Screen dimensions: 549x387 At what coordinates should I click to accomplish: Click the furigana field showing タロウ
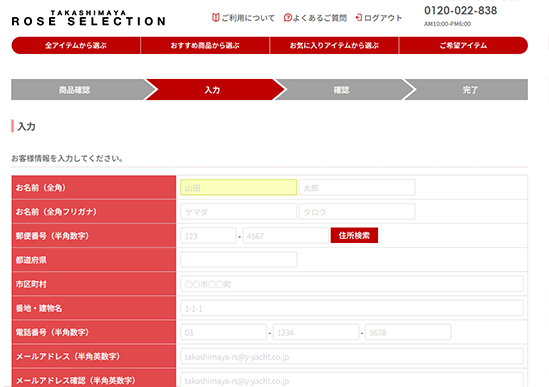tap(357, 212)
